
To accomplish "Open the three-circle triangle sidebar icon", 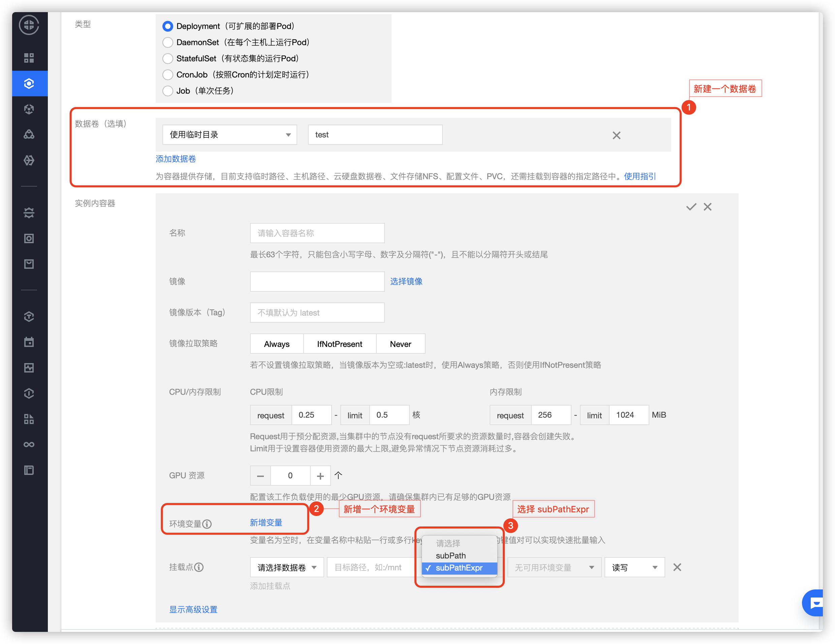I will [29, 134].
